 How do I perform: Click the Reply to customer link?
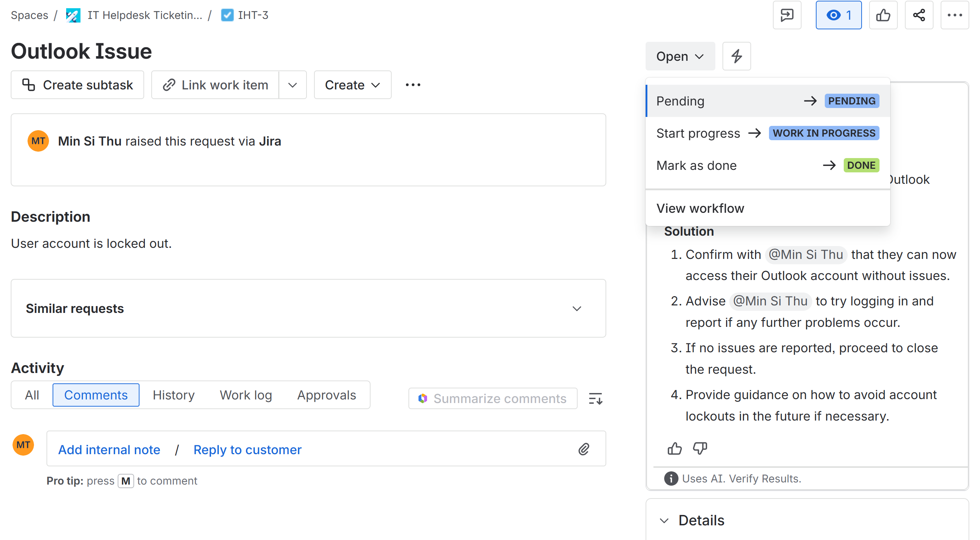[247, 450]
